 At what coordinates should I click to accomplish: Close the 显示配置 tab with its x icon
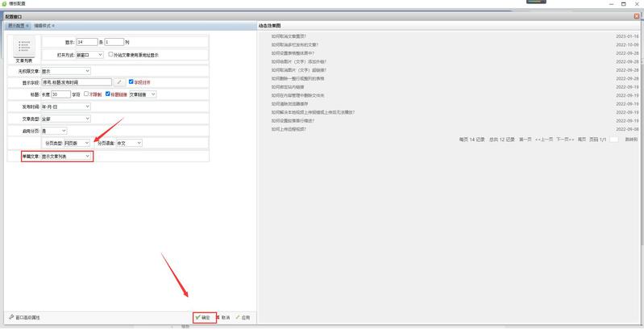(28, 26)
